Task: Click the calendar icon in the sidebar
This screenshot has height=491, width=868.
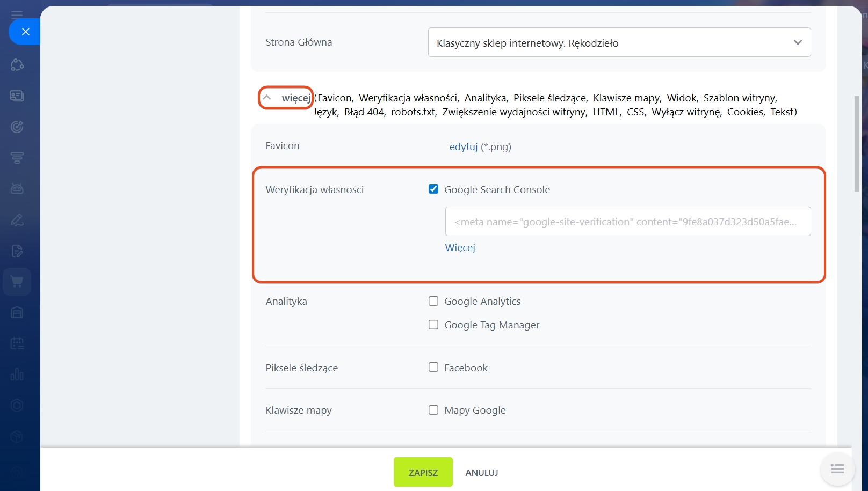Action: [17, 343]
